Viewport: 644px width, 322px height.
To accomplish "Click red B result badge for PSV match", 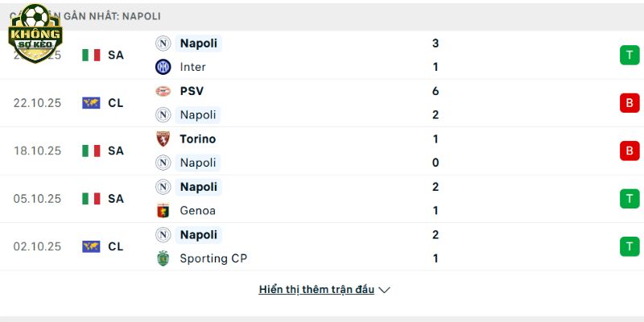I will coord(629,103).
